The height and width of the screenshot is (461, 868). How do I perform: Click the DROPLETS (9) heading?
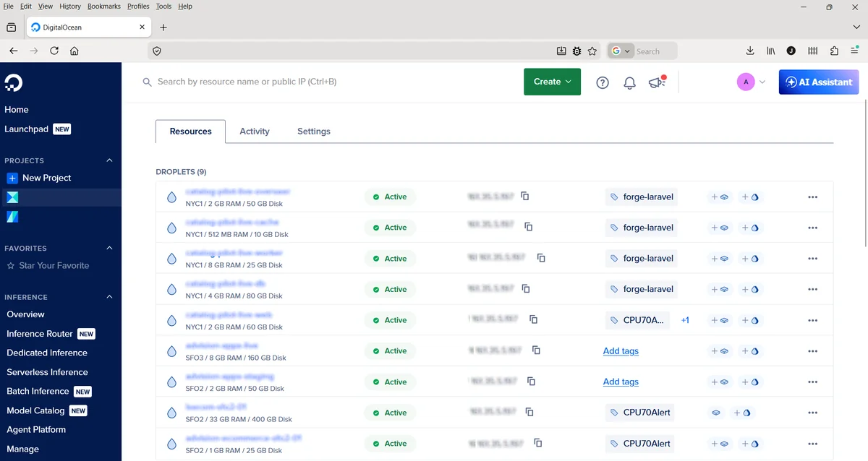pos(181,172)
